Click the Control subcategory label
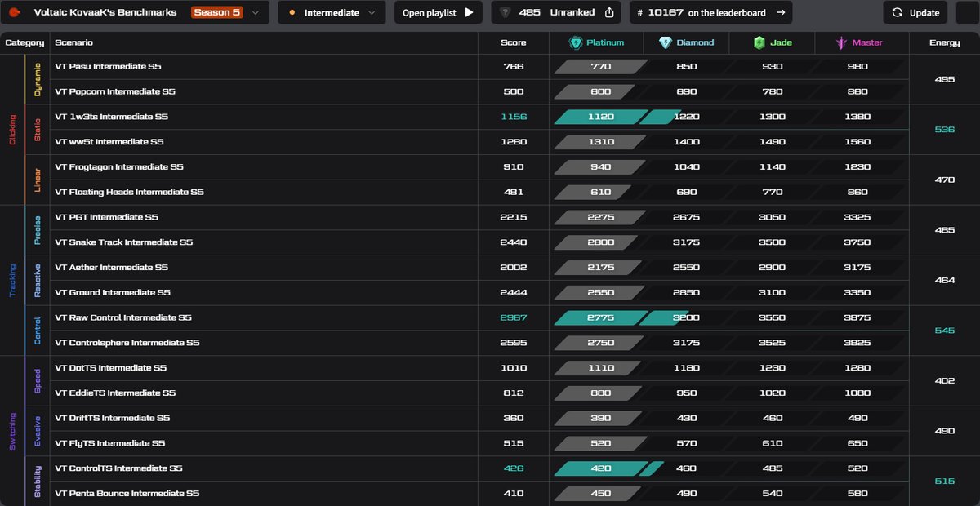The image size is (980, 506). pos(38,330)
